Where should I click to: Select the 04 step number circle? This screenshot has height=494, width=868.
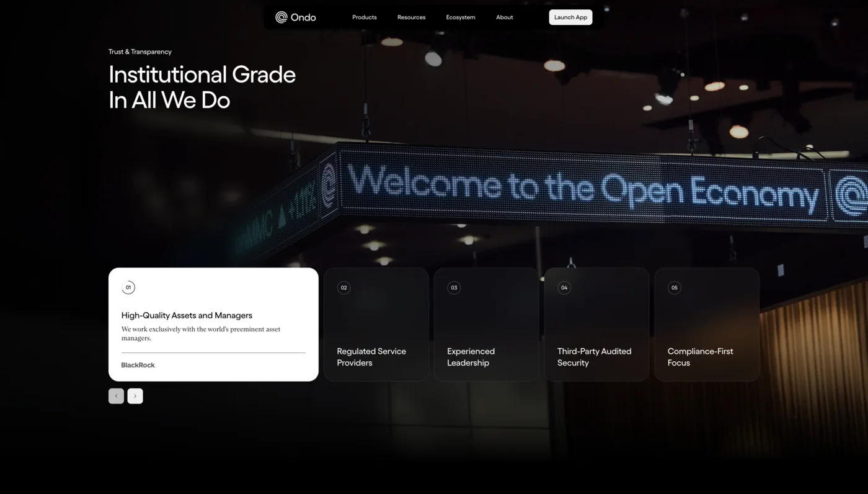(x=564, y=287)
